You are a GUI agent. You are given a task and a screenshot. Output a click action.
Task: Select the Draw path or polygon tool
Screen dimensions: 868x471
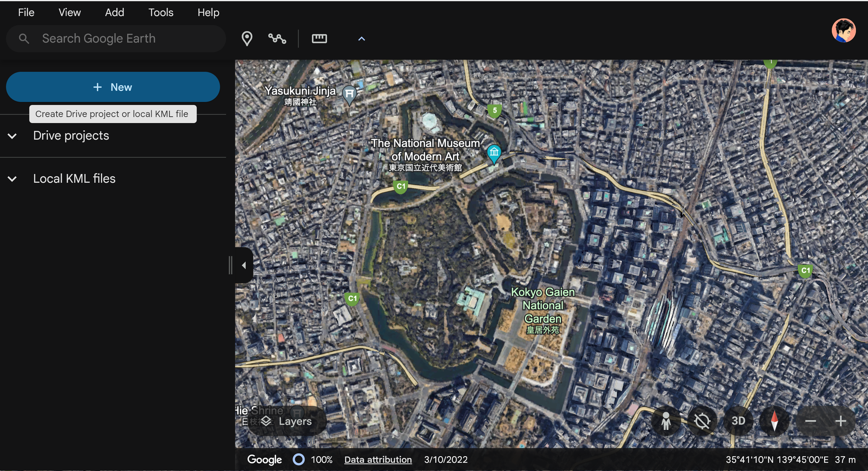pos(277,39)
